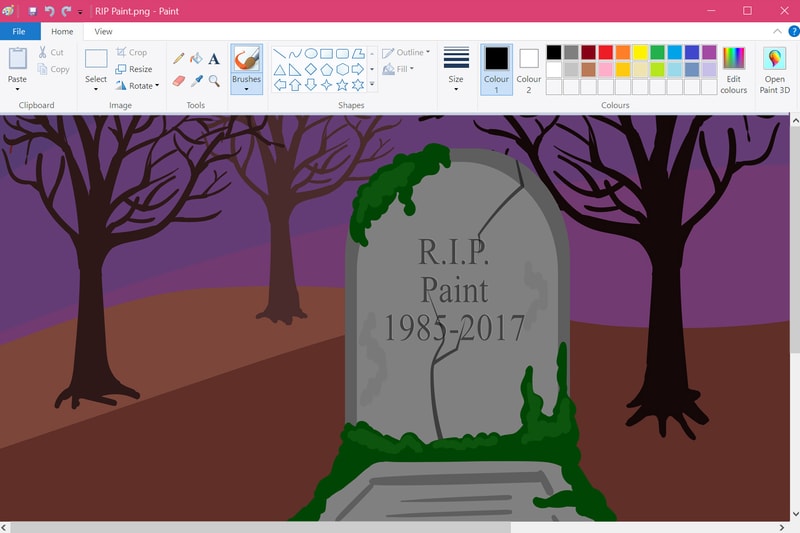Redo using the title bar arrow
Screen dimensions: 800x533
coord(66,11)
